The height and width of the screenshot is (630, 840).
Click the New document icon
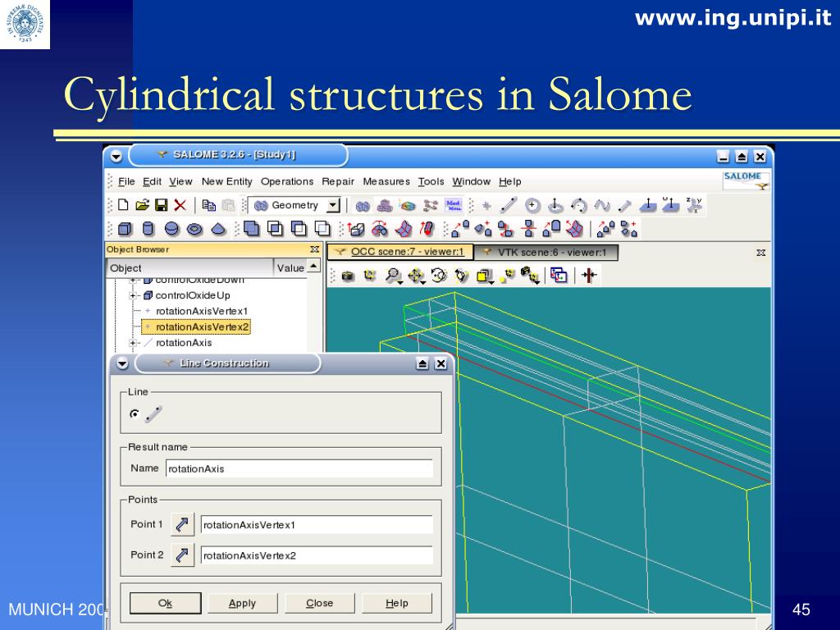pos(123,205)
